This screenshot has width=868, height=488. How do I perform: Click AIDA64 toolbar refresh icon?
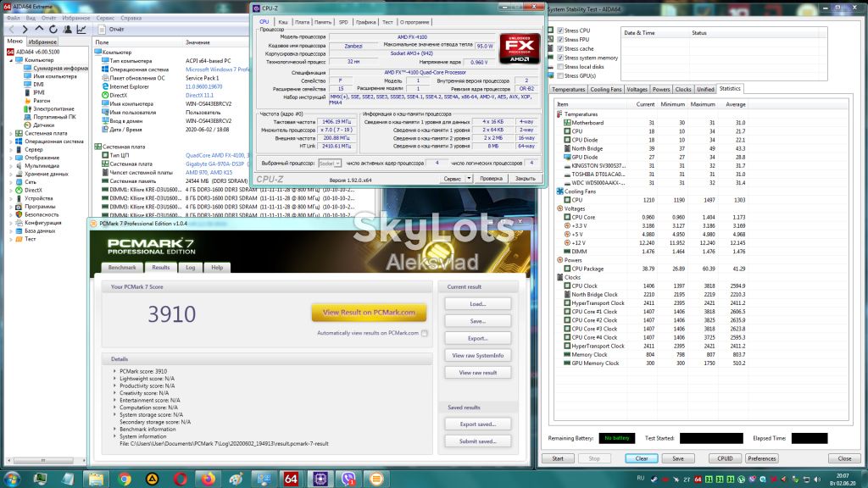(x=53, y=30)
